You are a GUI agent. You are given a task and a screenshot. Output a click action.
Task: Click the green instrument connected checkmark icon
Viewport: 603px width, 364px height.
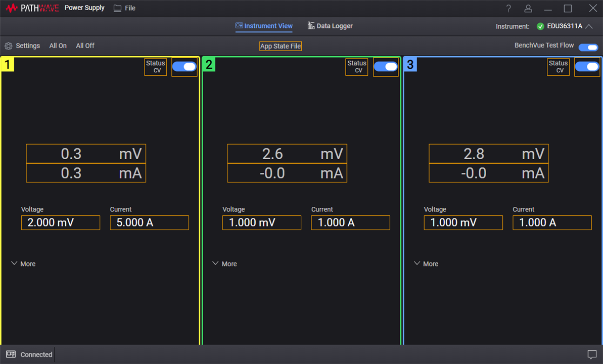coord(540,26)
